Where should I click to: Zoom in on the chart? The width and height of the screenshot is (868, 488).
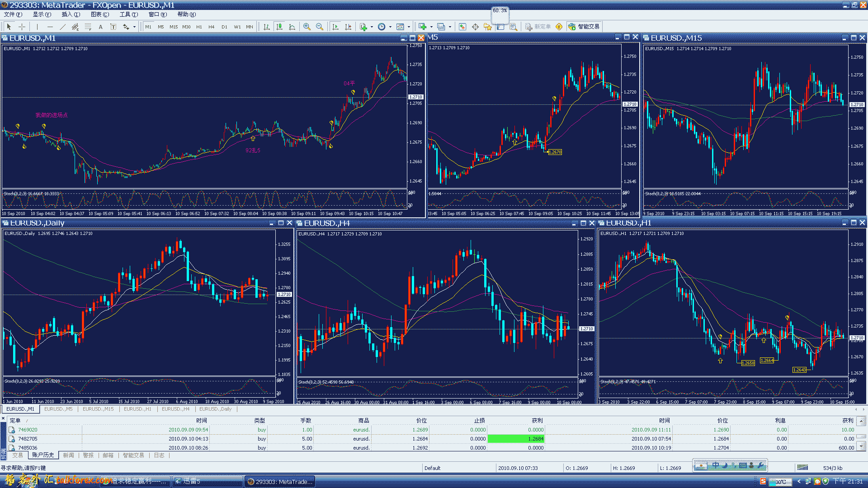[x=307, y=27]
